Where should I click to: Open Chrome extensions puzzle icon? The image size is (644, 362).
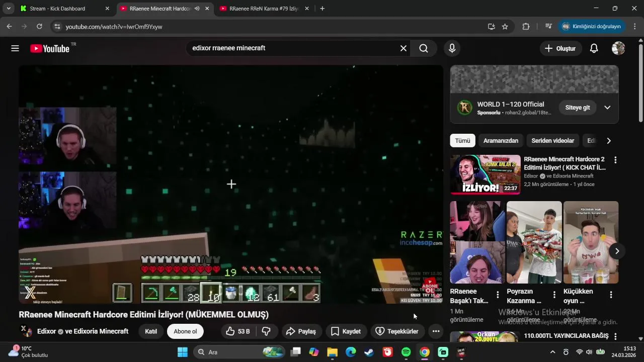coord(526,27)
